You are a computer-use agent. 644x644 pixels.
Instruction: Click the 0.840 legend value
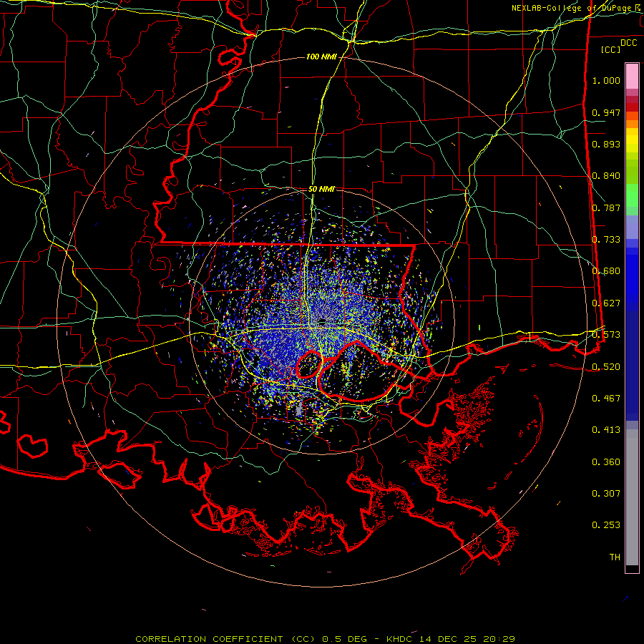[606, 176]
